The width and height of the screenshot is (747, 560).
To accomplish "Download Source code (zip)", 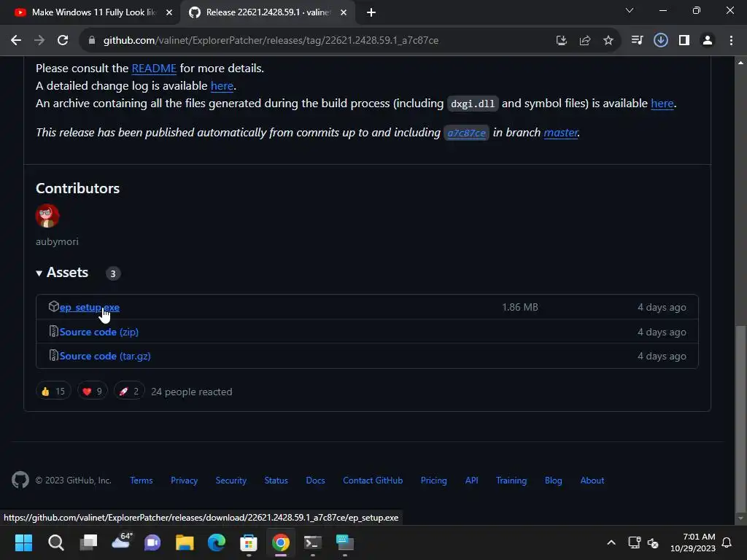I will (98, 332).
